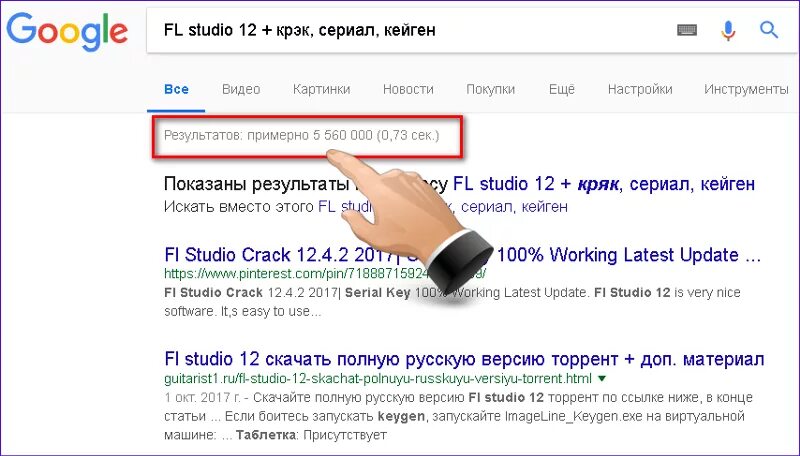This screenshot has height=456, width=800.
Task: Open Fl studio 12 скачать полную русскую версию result
Action: coord(464,359)
